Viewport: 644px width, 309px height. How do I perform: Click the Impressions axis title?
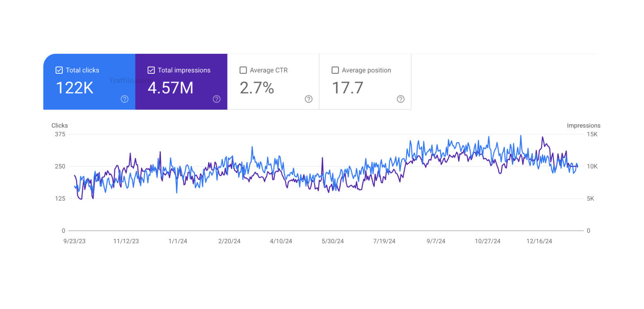583,125
